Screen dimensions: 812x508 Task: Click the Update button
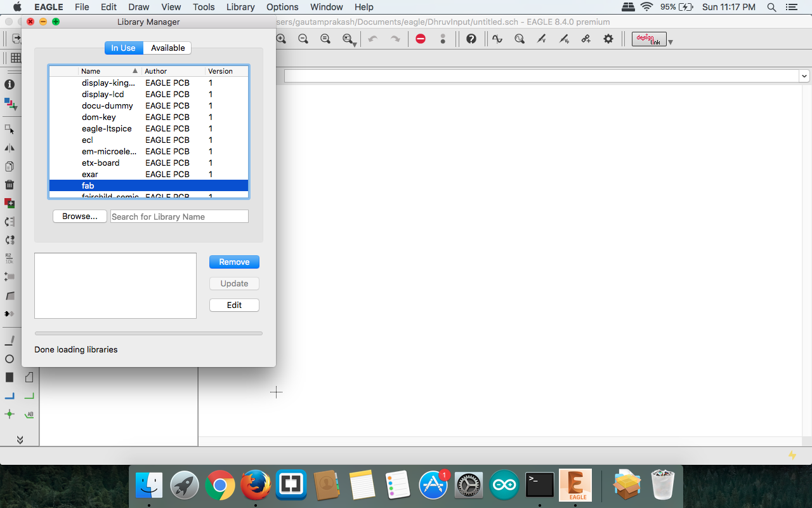pos(234,284)
